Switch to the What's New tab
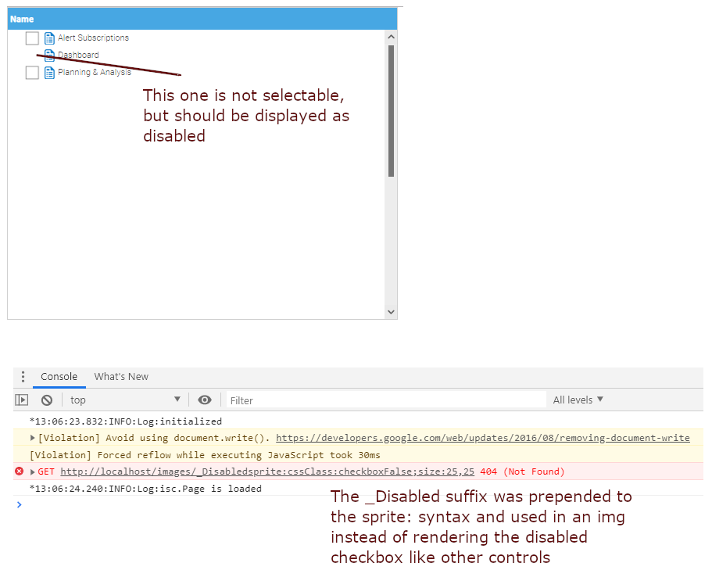The width and height of the screenshot is (712, 588). pyautogui.click(x=121, y=377)
